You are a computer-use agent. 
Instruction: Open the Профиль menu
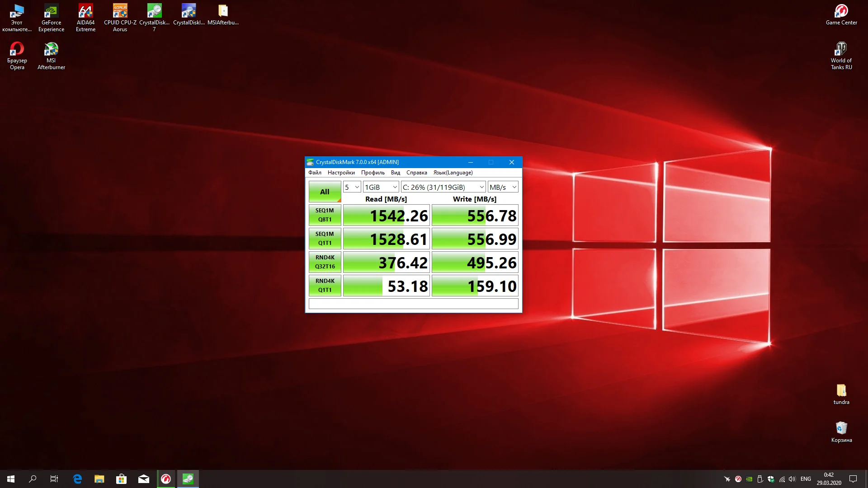tap(373, 173)
